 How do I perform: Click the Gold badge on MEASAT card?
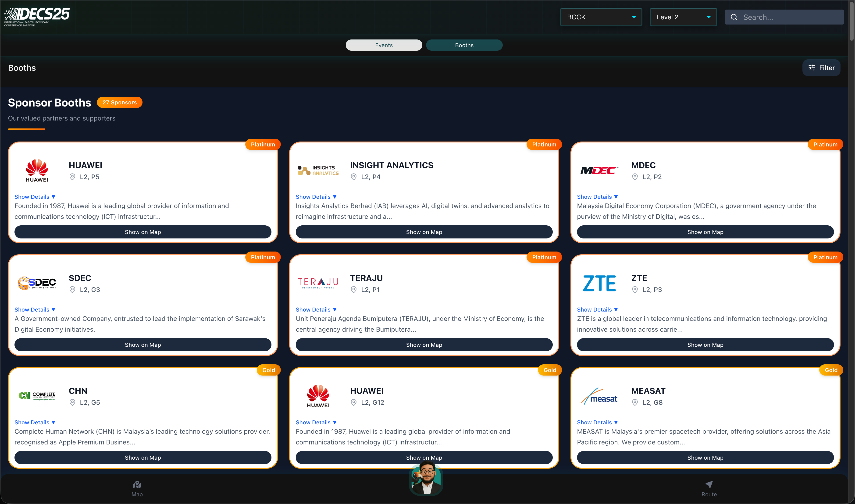[831, 370]
